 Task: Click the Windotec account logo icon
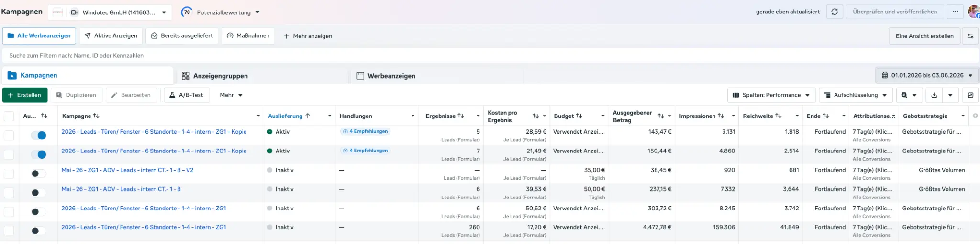point(57,12)
